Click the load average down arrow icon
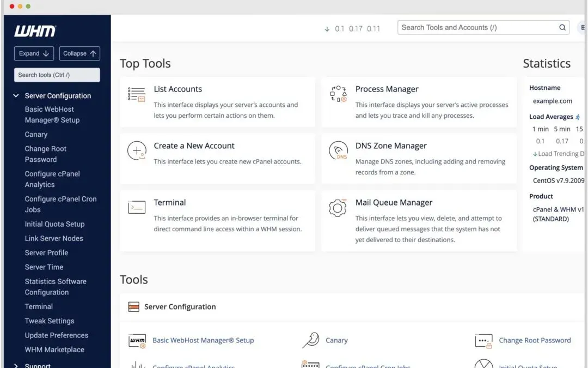The image size is (588, 368). click(x=327, y=29)
